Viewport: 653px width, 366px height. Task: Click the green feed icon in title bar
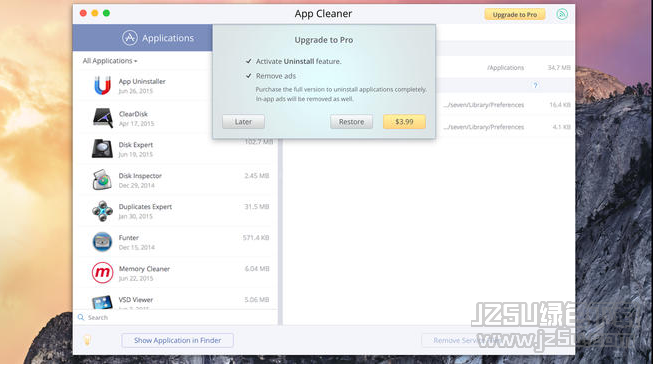[x=562, y=14]
